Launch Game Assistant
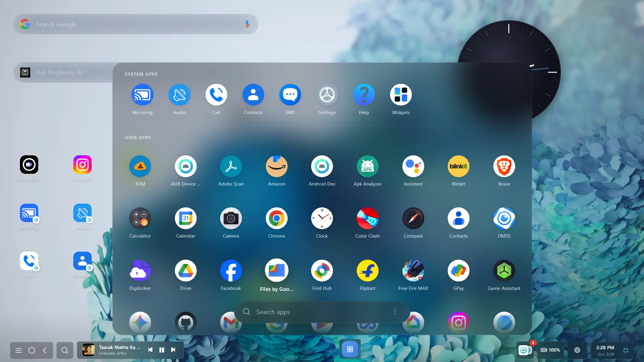This screenshot has height=362, width=644. (504, 271)
